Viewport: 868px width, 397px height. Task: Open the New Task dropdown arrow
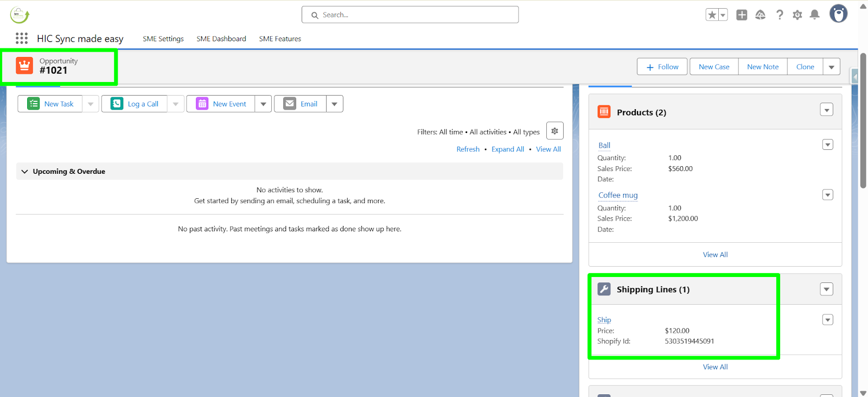point(91,104)
